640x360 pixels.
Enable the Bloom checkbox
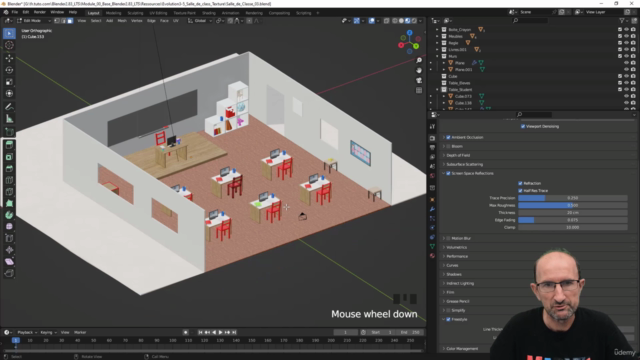coord(449,147)
